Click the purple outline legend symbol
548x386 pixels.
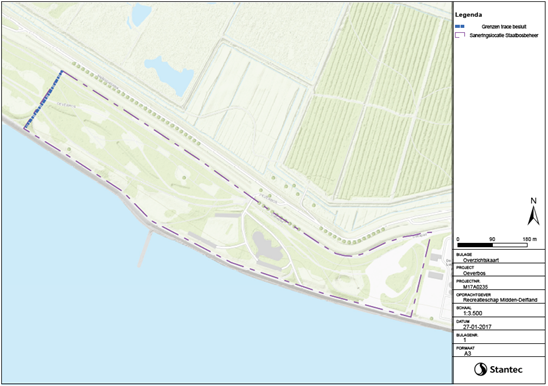click(x=460, y=35)
